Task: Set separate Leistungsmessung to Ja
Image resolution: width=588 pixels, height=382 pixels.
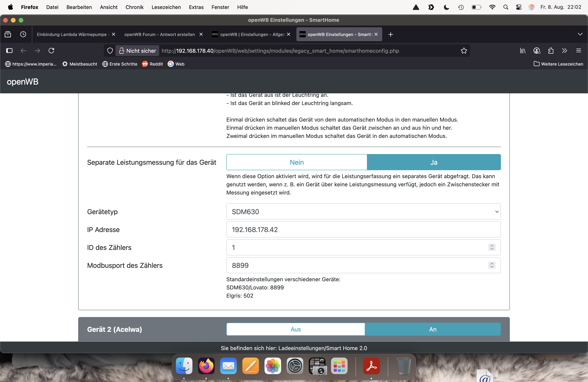Action: pos(434,162)
